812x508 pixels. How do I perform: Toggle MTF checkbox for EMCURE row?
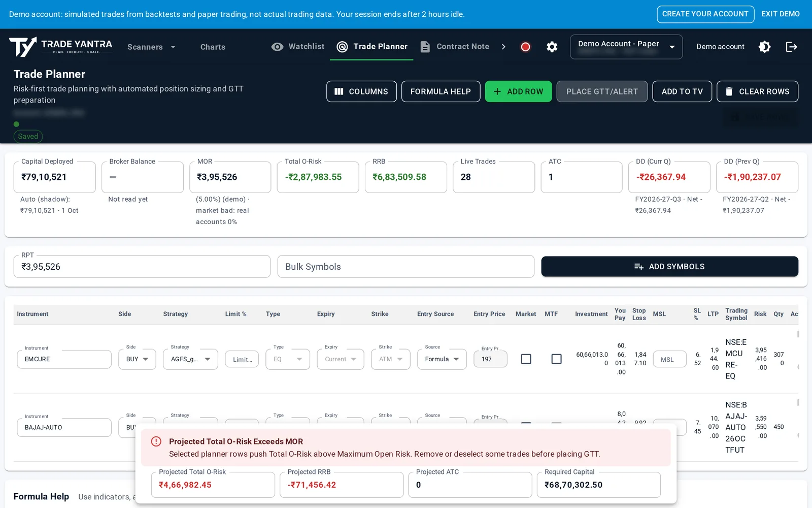click(557, 359)
